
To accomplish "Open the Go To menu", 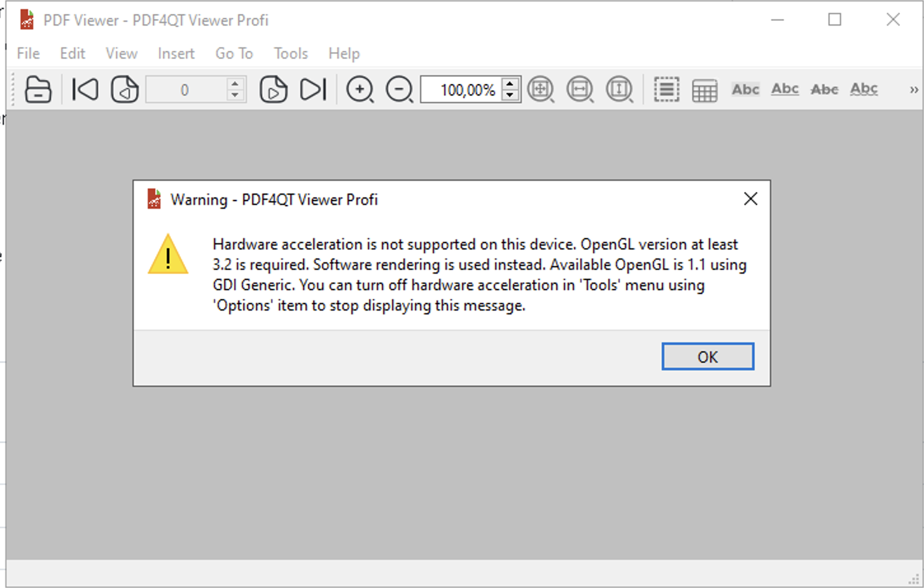I will (234, 53).
